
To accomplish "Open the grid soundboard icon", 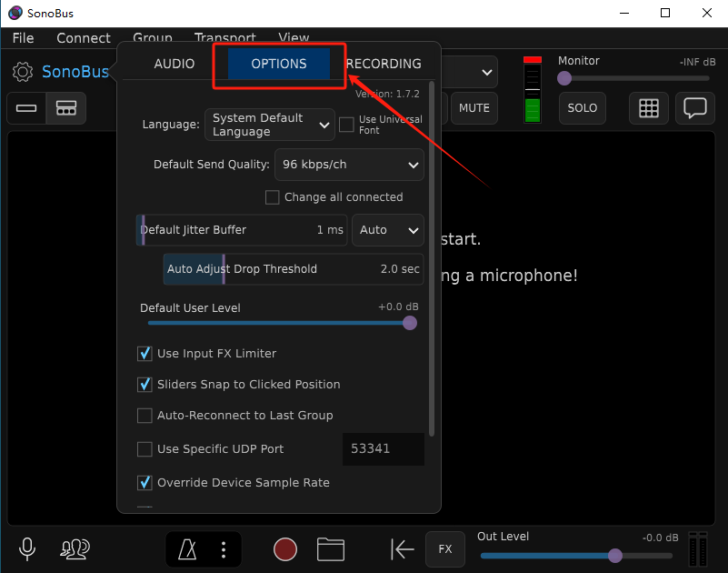I will click(648, 107).
